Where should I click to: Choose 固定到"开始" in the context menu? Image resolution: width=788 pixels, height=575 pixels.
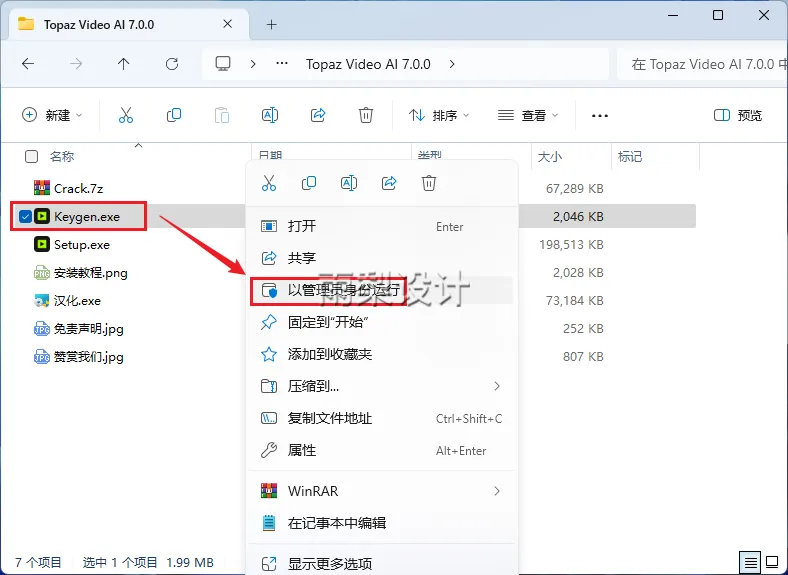click(381, 322)
